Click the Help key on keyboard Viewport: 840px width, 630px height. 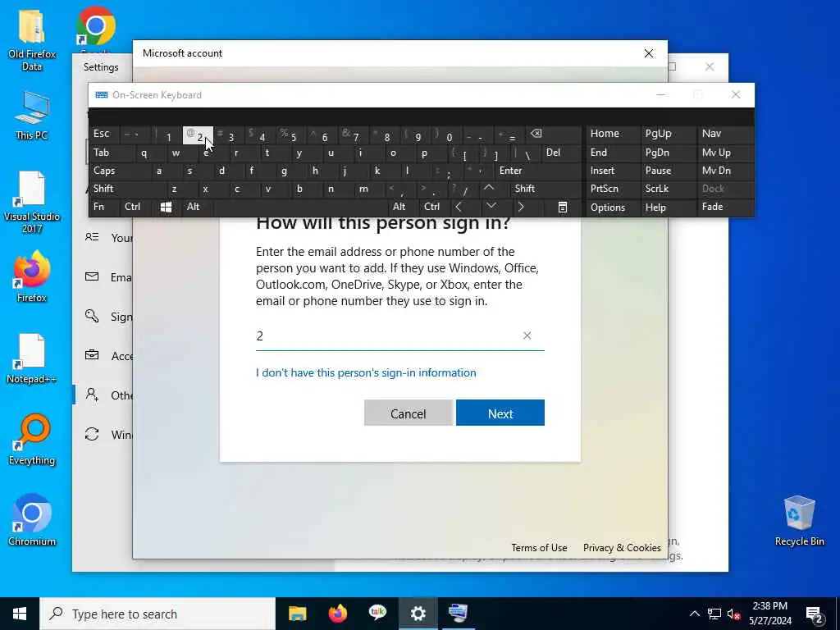[x=668, y=208]
